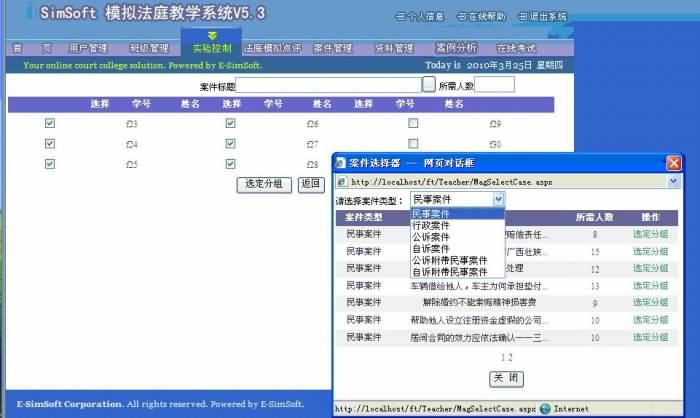This screenshot has width=700, height=418.
Task: Click the small browse button beside 案件标题 field
Action: pos(429,86)
